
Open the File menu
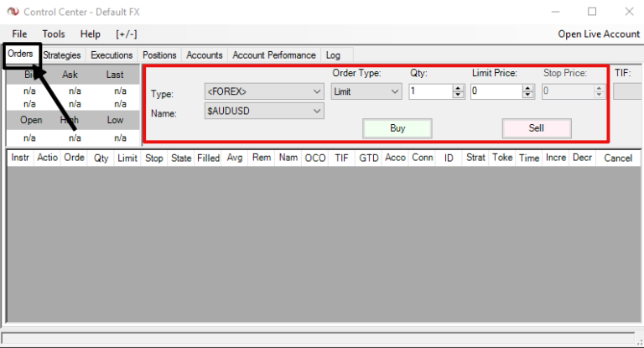point(19,34)
